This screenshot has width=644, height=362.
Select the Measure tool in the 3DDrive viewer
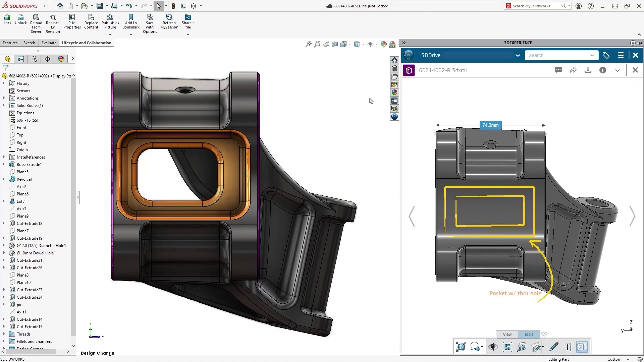click(521, 347)
